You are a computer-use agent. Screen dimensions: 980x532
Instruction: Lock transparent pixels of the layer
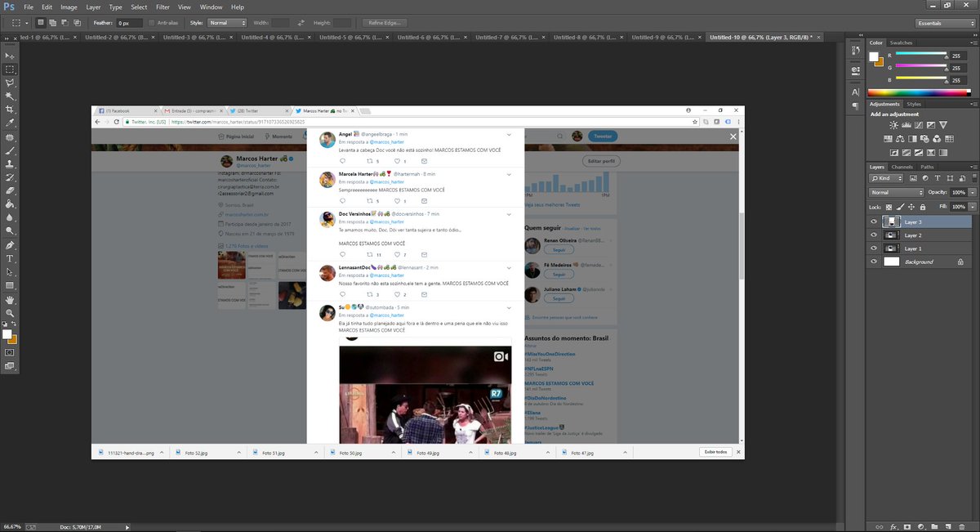(890, 207)
